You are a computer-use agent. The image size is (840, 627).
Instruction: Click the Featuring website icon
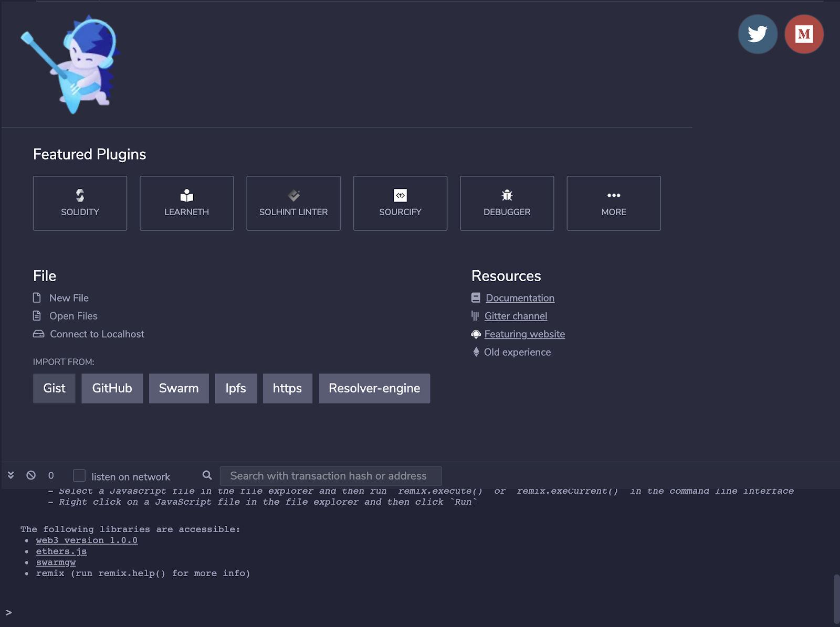click(476, 334)
